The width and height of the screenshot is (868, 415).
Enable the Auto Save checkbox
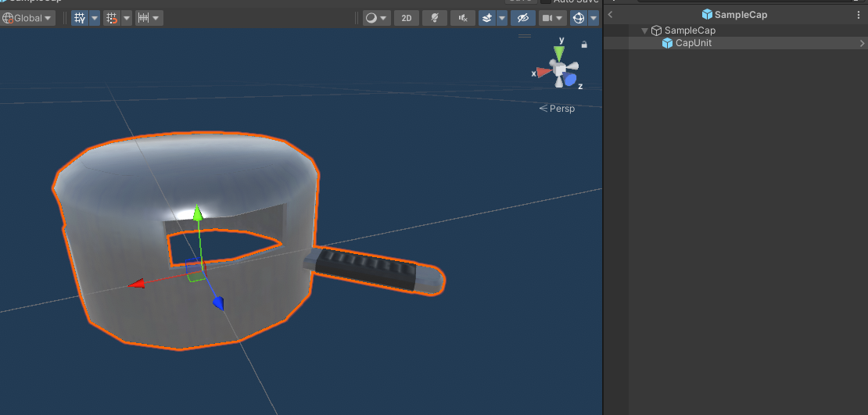[545, 2]
